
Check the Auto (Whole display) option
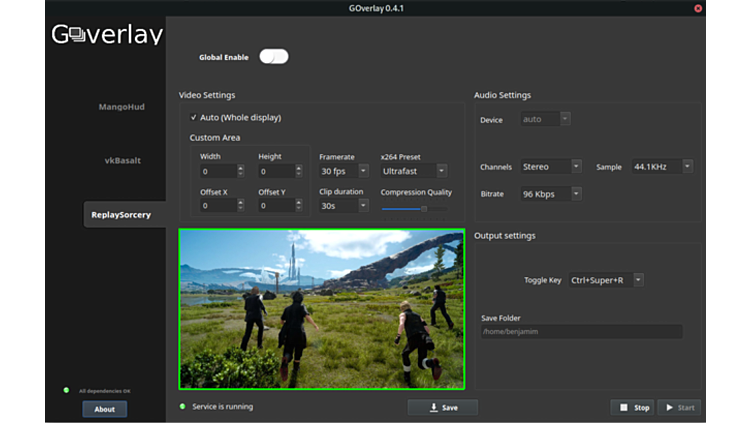[x=194, y=118]
